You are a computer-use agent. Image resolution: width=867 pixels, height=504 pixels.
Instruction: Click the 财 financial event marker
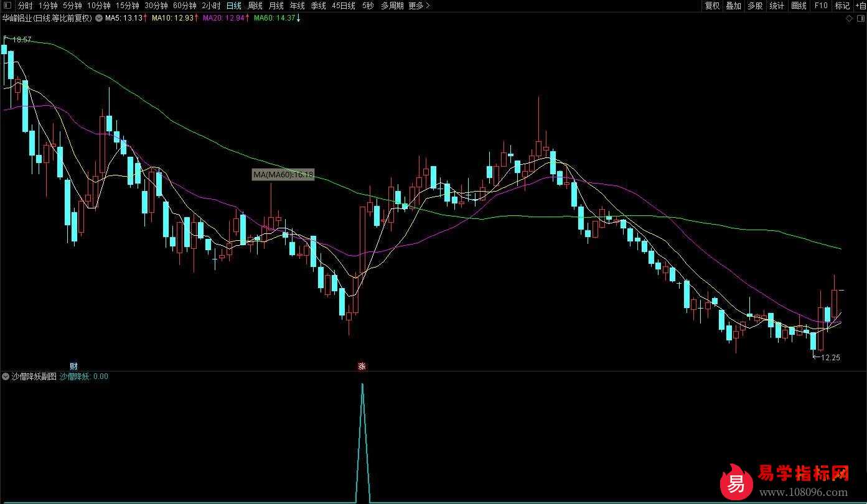point(73,366)
